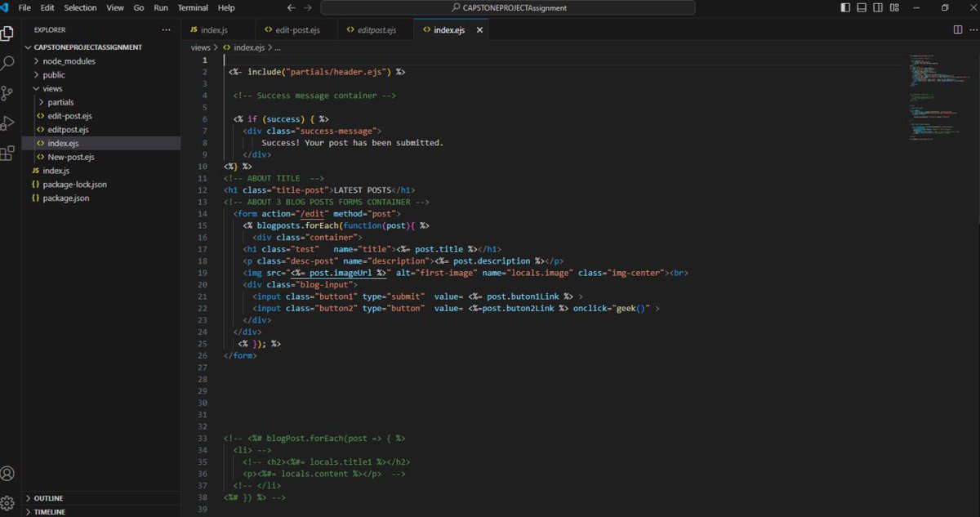Click line number 14 in the gutter
Viewport: 980px width, 517px height.
[203, 213]
